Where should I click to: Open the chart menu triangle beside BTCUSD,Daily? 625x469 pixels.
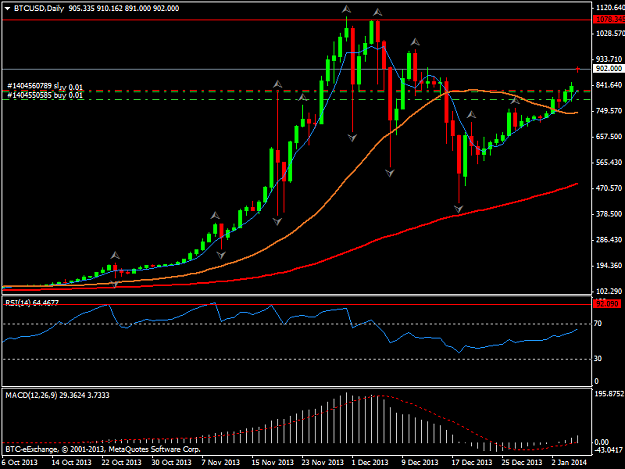8,8
